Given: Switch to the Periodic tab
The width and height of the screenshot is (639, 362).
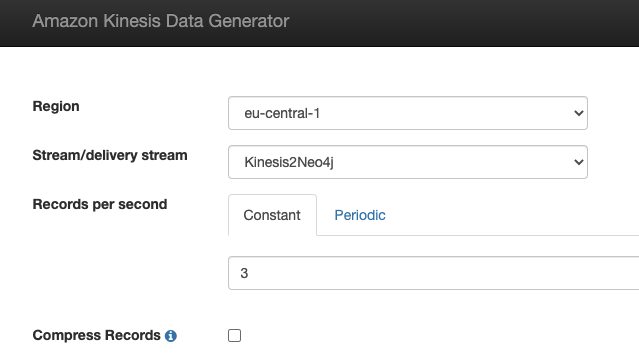Looking at the screenshot, I should [x=360, y=215].
